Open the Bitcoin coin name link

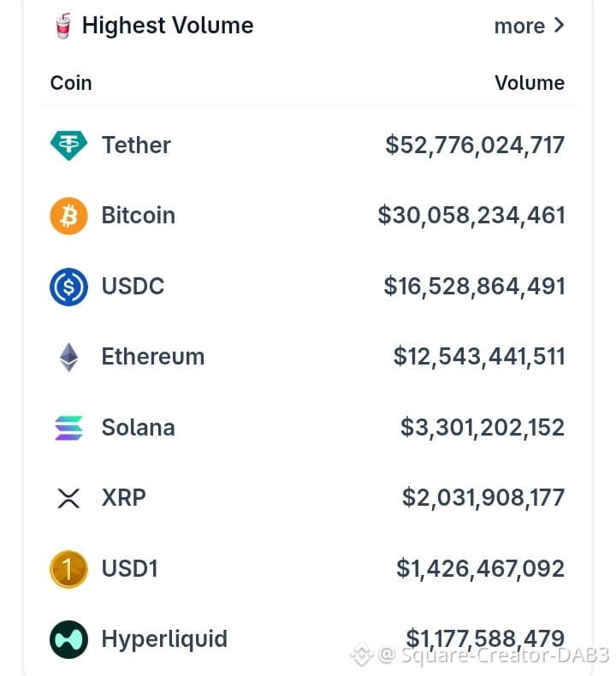click(138, 215)
